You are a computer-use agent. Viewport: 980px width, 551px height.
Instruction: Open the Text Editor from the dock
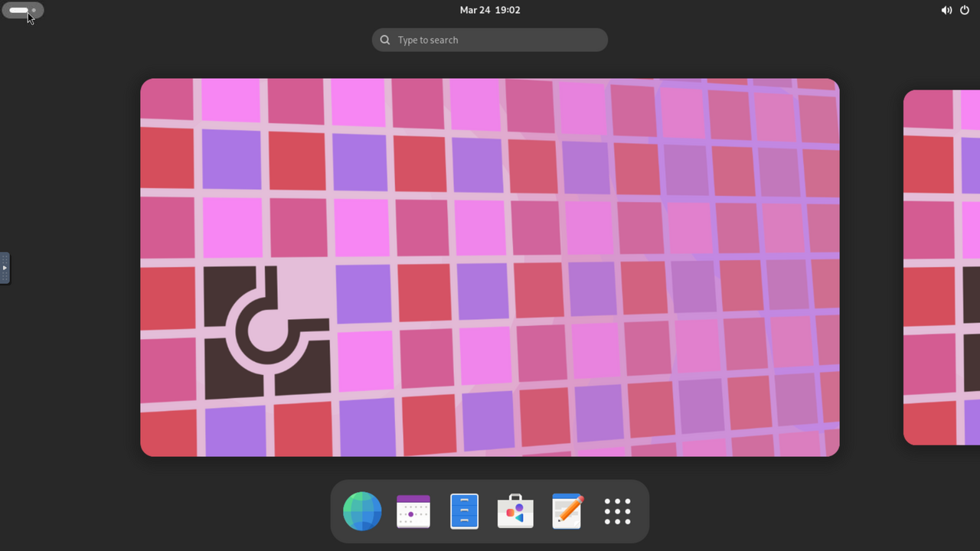tap(567, 511)
